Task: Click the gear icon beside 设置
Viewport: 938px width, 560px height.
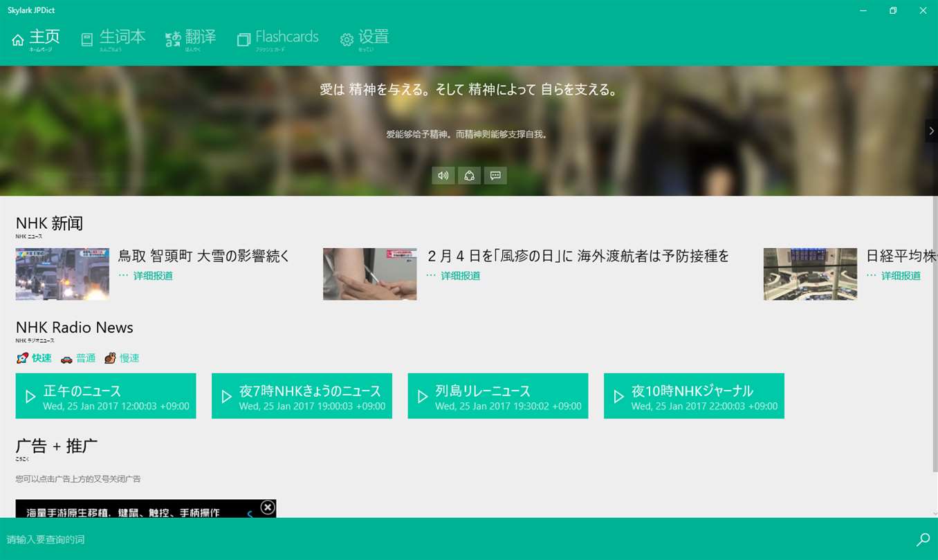Action: (x=347, y=40)
